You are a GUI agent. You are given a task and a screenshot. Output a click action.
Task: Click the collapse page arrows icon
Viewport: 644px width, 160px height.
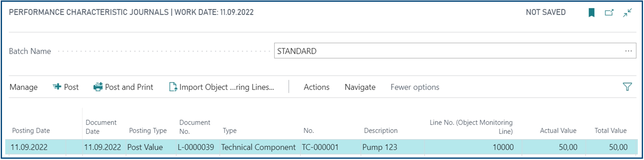pyautogui.click(x=628, y=12)
